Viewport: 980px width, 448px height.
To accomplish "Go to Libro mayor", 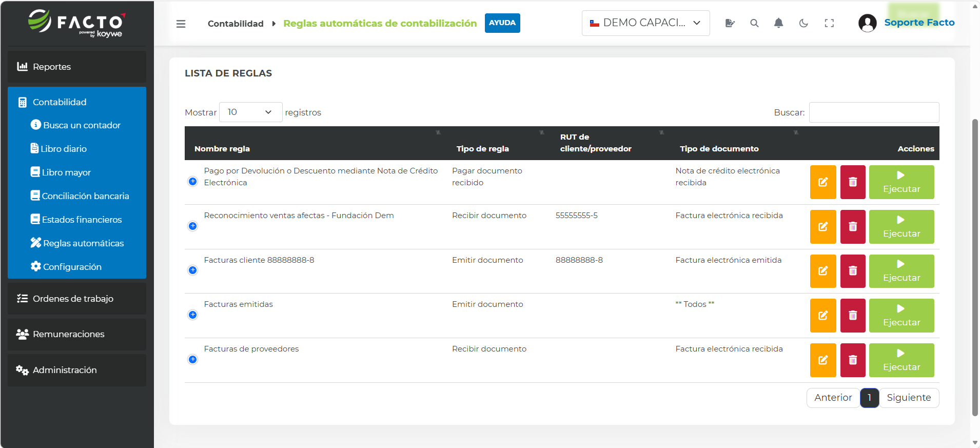I will (x=61, y=172).
